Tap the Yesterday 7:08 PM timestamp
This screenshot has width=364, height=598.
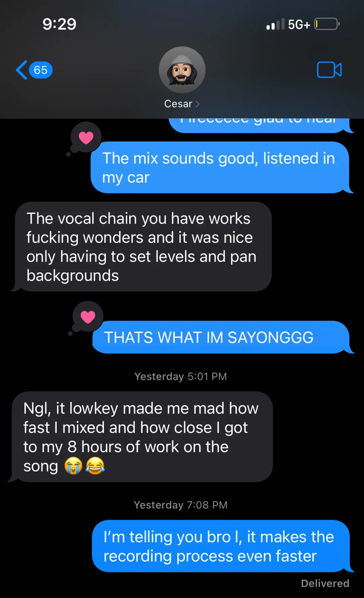[180, 505]
